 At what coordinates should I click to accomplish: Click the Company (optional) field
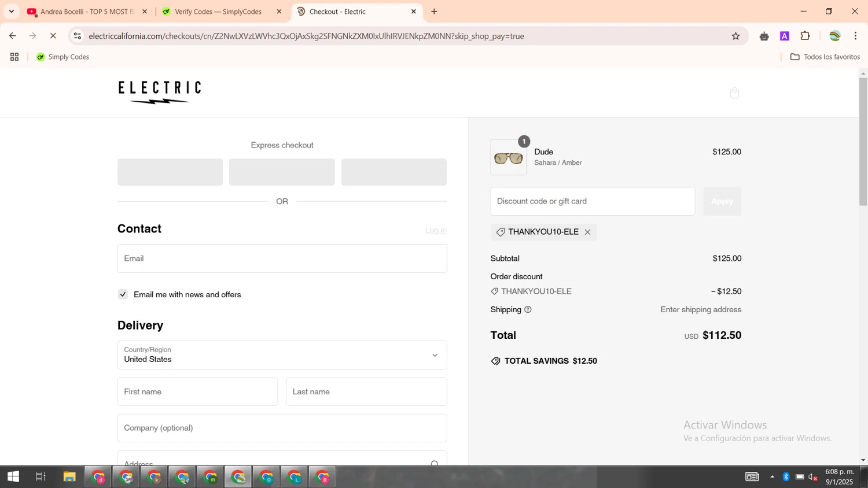click(282, 428)
